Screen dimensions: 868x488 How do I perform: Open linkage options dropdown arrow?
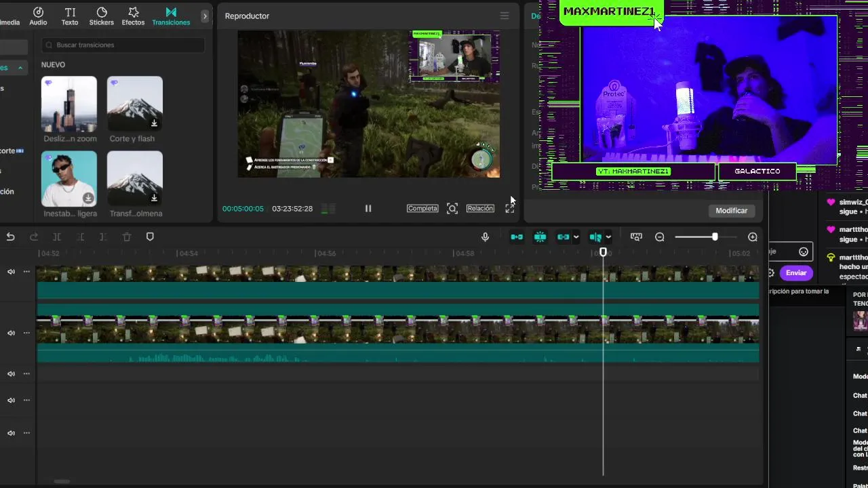(x=576, y=237)
